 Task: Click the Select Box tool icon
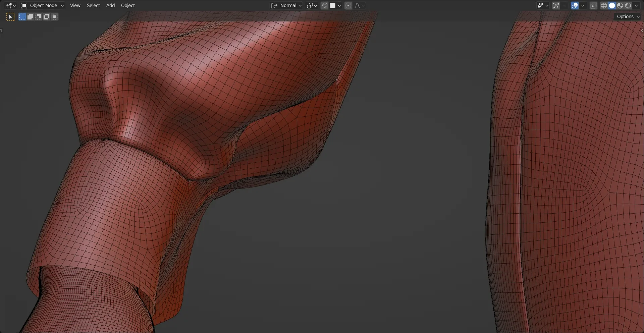pyautogui.click(x=10, y=17)
